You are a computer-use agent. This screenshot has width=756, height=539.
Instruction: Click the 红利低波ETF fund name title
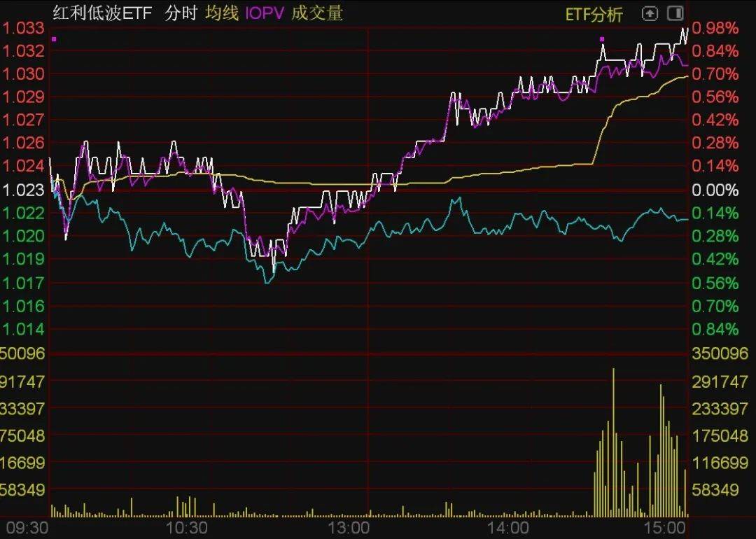pyautogui.click(x=104, y=13)
